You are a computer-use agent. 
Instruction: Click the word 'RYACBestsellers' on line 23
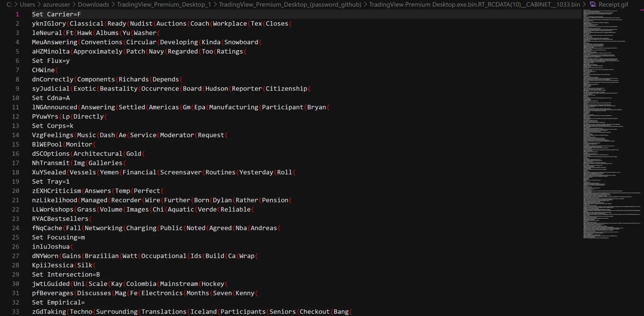(60, 219)
